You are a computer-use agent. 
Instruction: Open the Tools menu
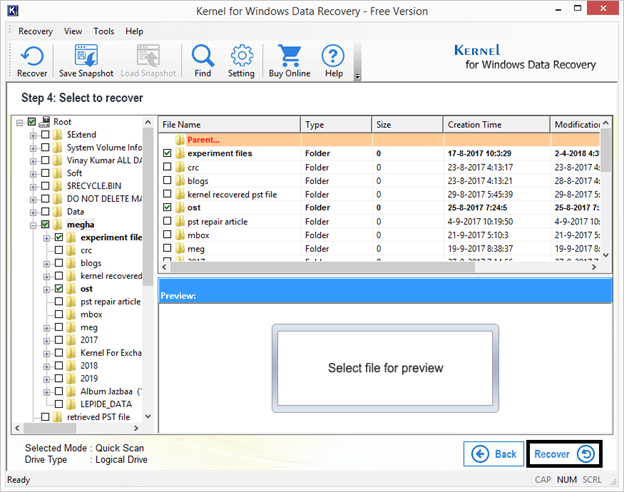click(x=103, y=31)
